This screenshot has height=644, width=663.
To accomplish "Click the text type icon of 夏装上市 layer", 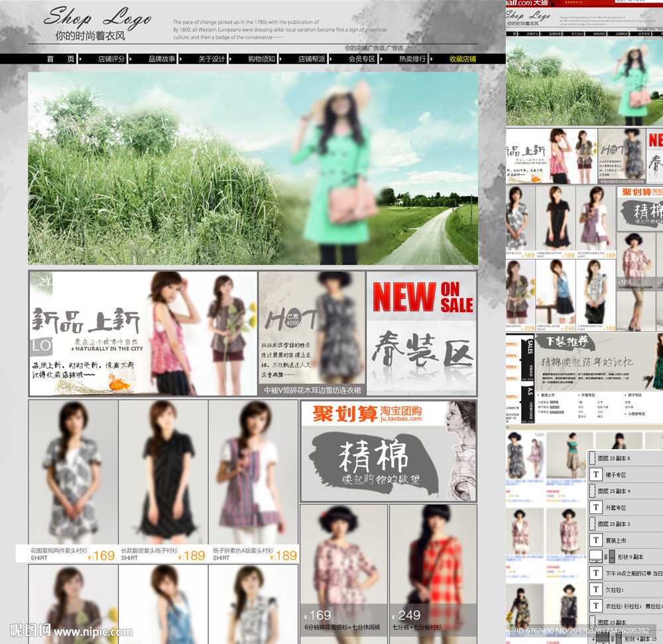I will click(x=596, y=540).
